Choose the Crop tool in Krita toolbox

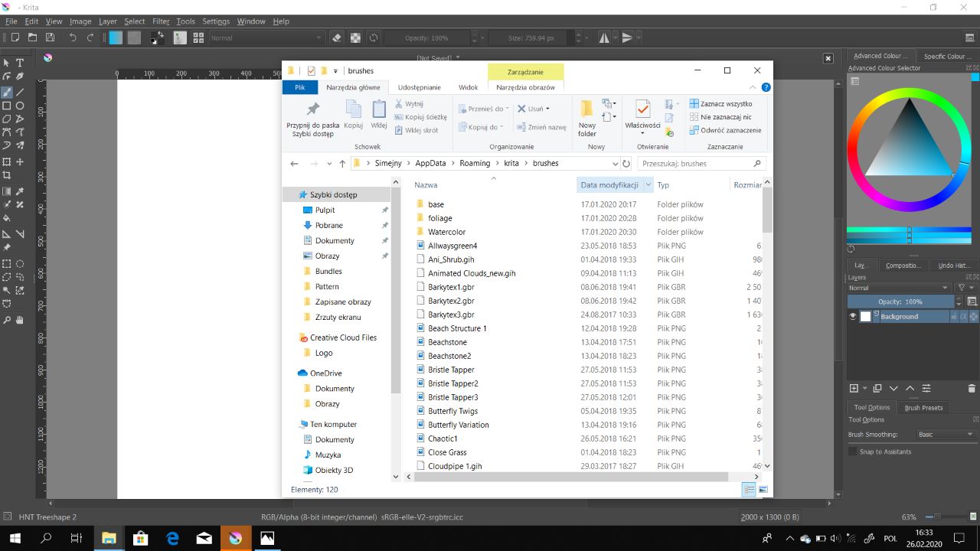click(7, 175)
